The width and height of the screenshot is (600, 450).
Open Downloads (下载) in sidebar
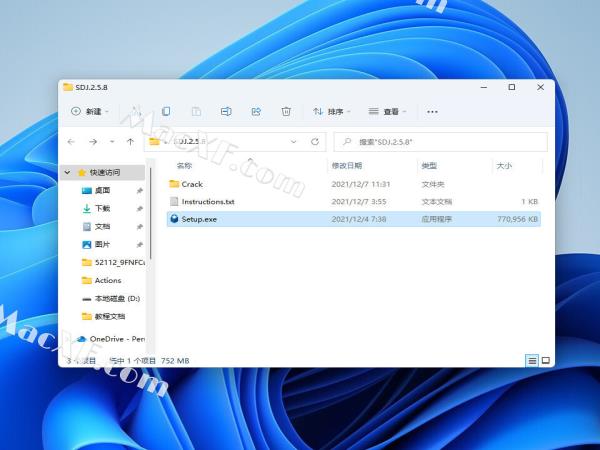pos(103,209)
